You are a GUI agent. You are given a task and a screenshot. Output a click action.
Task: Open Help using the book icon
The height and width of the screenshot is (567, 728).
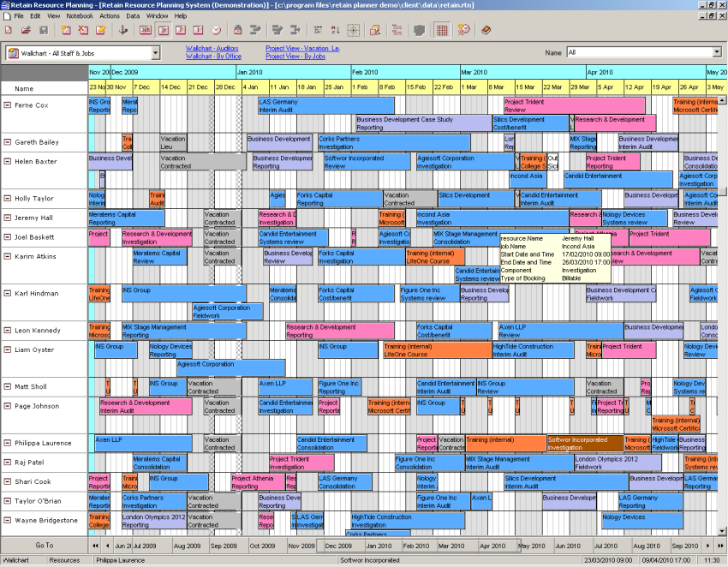[485, 30]
